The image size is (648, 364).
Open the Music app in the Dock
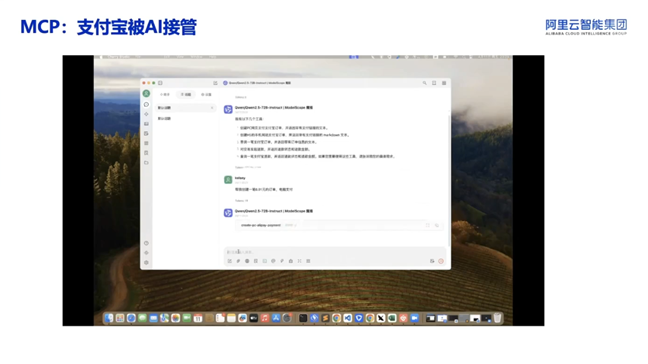[x=265, y=318]
